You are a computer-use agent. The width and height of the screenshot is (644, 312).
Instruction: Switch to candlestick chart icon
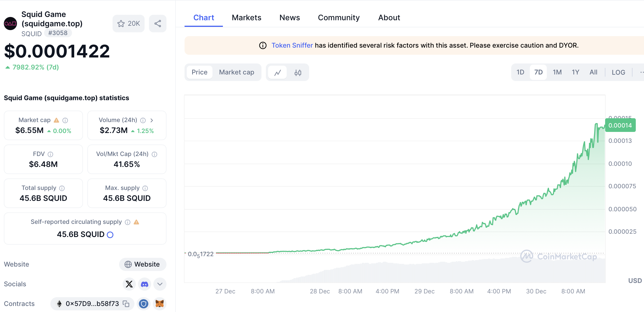click(x=298, y=73)
